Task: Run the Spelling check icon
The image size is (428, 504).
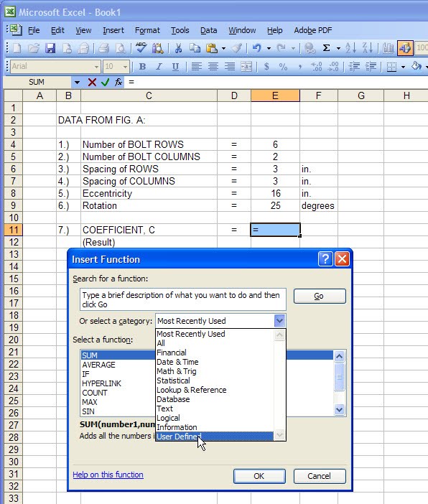Action: pyautogui.click(x=141, y=47)
